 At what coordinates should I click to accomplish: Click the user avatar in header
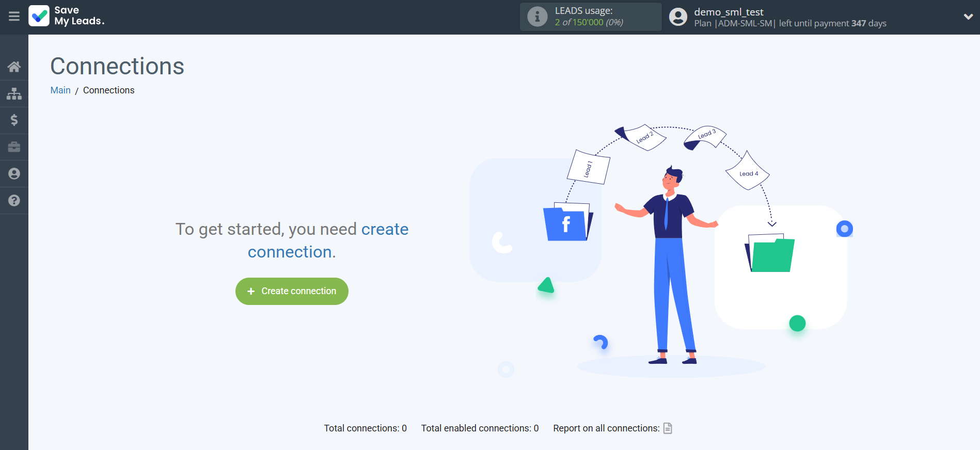[x=678, y=17]
